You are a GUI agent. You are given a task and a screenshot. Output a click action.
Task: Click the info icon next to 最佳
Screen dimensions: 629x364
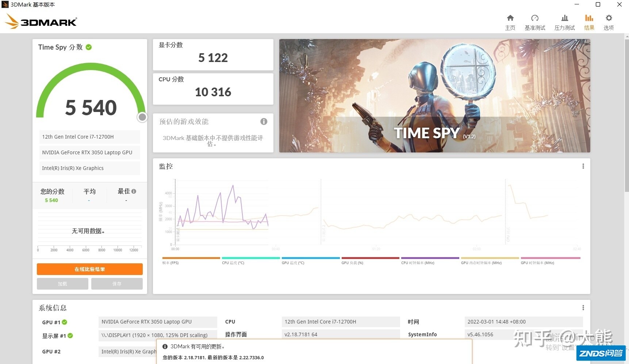point(134,191)
